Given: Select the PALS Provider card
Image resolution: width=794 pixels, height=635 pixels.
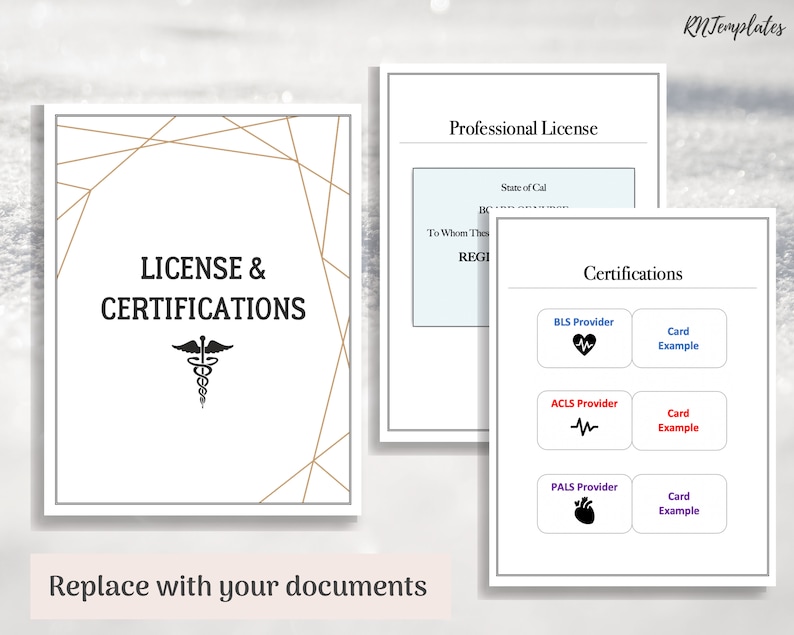Looking at the screenshot, I should tap(584, 504).
